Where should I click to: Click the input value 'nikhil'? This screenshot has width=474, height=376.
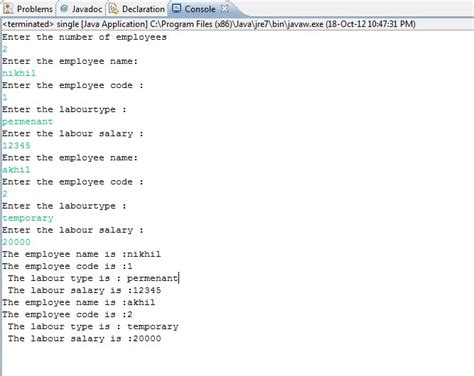tap(19, 73)
